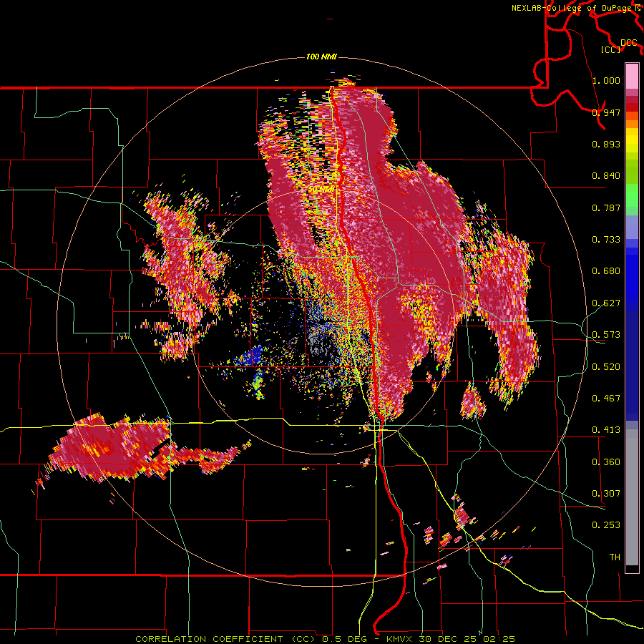
Task: Click the 0.733 color scale label
Action: [606, 240]
